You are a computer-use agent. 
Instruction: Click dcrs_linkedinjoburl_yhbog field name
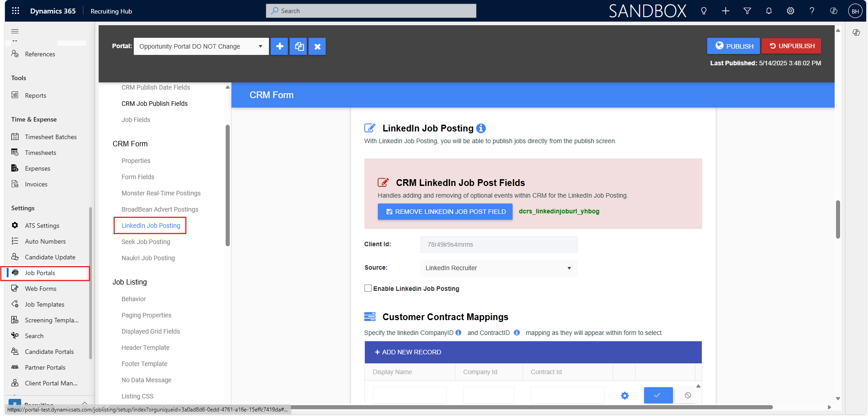(x=559, y=211)
